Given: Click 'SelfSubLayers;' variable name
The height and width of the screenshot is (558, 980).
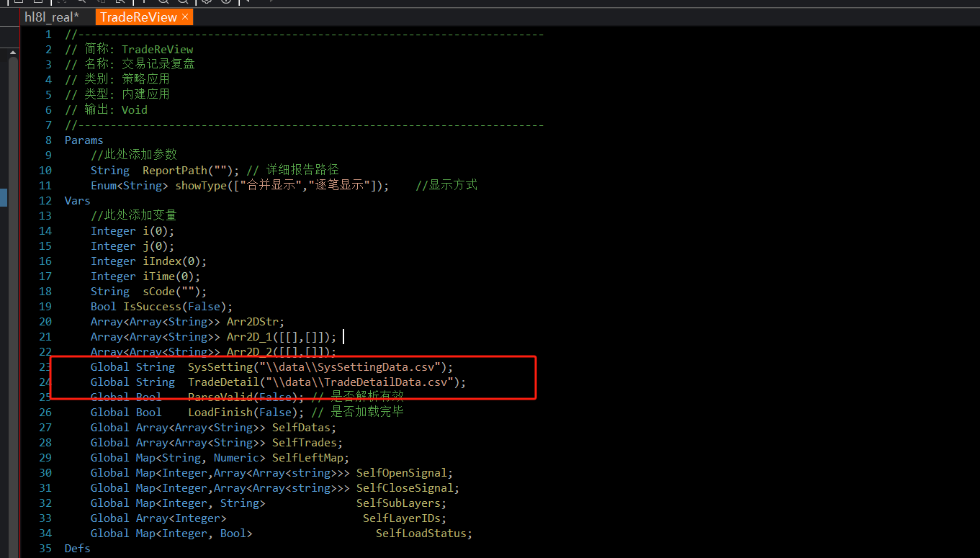Looking at the screenshot, I should point(401,503).
